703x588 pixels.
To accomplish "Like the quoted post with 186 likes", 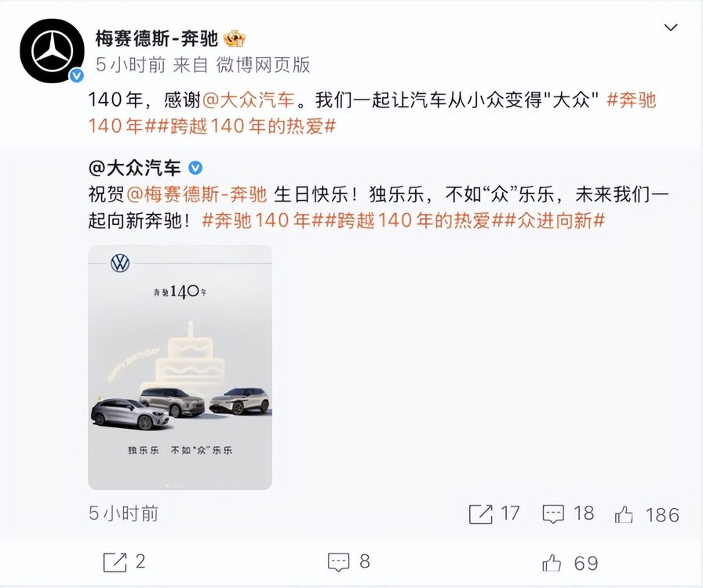I will tap(624, 514).
